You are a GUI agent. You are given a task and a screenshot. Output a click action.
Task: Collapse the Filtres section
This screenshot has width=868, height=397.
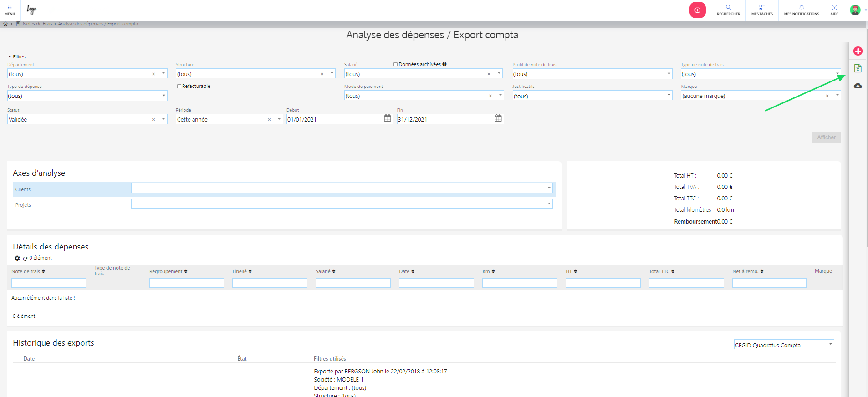coord(16,57)
